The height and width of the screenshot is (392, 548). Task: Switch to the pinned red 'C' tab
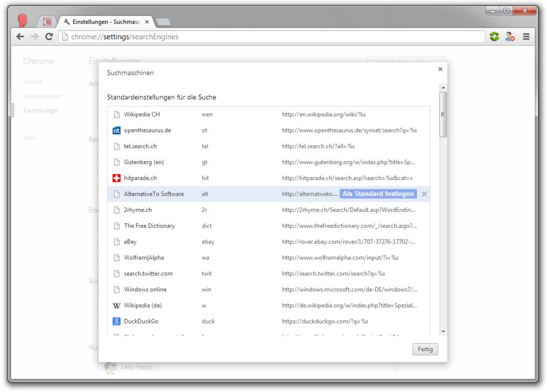click(x=47, y=21)
